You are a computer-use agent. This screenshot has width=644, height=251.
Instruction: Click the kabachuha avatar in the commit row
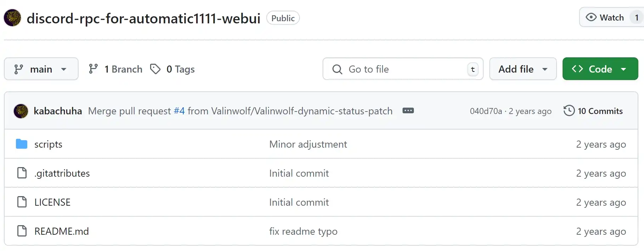21,111
